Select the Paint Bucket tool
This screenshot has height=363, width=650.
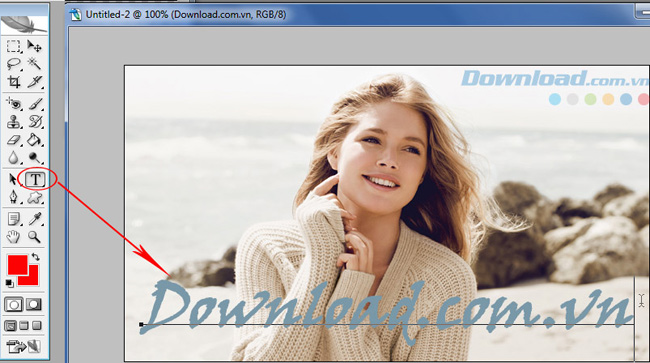[34, 140]
